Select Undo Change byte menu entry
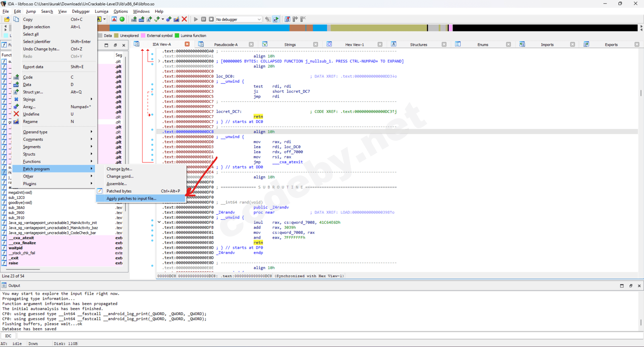 tap(54, 49)
